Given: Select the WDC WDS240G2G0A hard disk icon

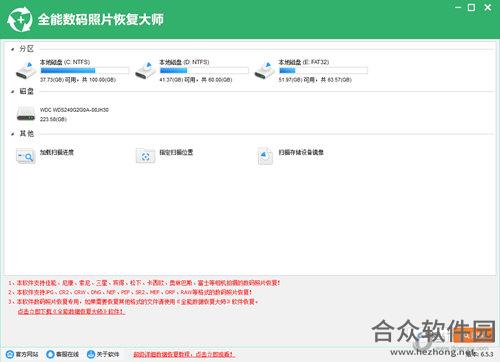Looking at the screenshot, I should pos(26,113).
